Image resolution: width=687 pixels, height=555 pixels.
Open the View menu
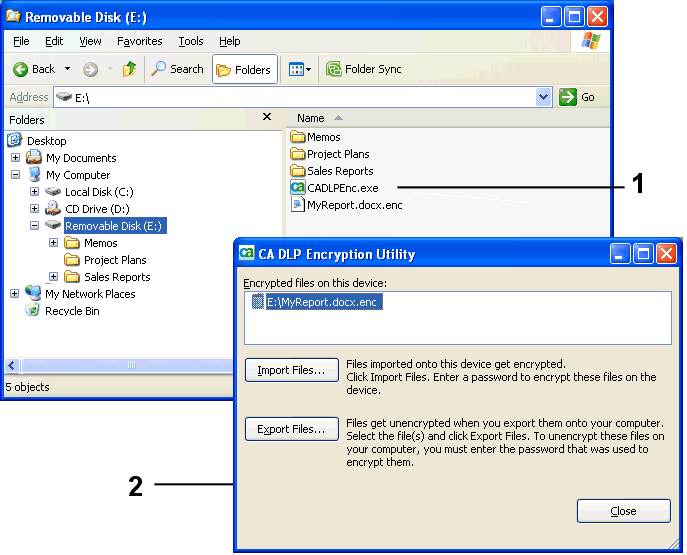pyautogui.click(x=90, y=41)
